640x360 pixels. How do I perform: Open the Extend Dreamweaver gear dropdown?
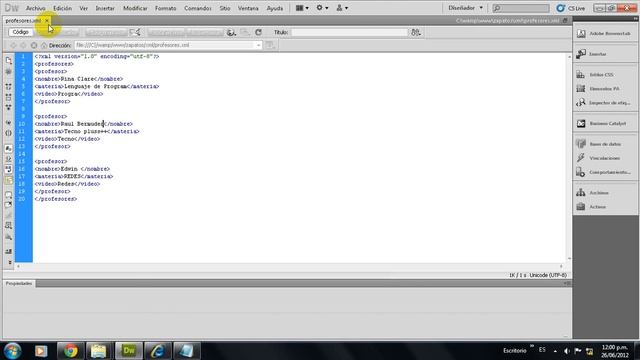click(x=322, y=8)
